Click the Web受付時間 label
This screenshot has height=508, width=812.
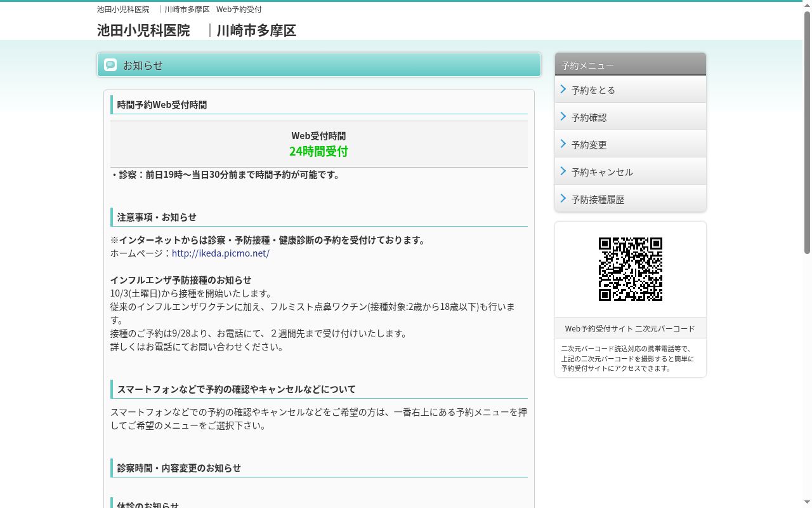point(318,135)
